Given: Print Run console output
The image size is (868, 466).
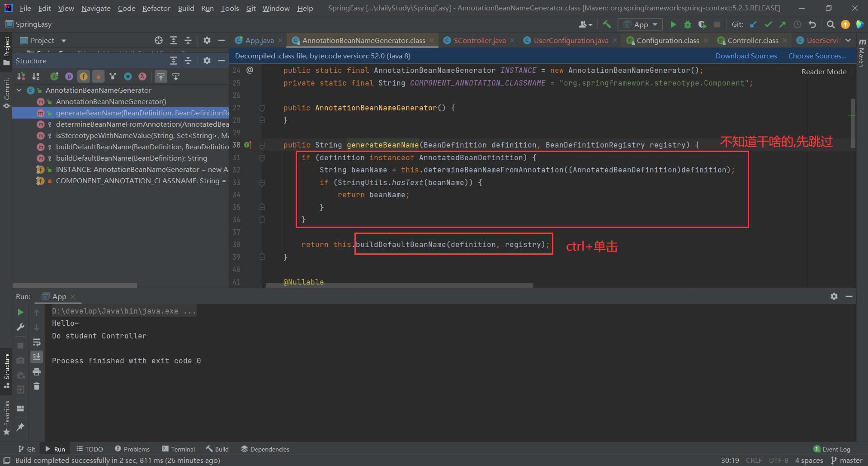Looking at the screenshot, I should click(37, 372).
